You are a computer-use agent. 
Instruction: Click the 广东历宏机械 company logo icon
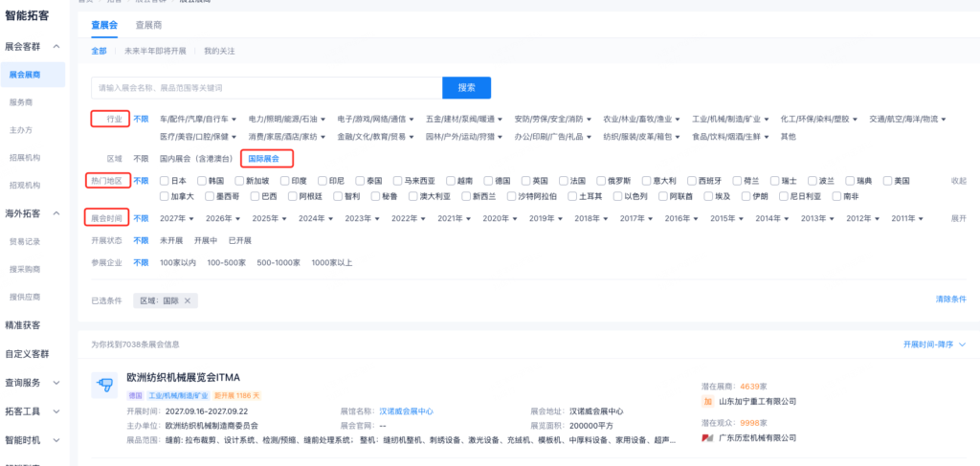coord(707,437)
